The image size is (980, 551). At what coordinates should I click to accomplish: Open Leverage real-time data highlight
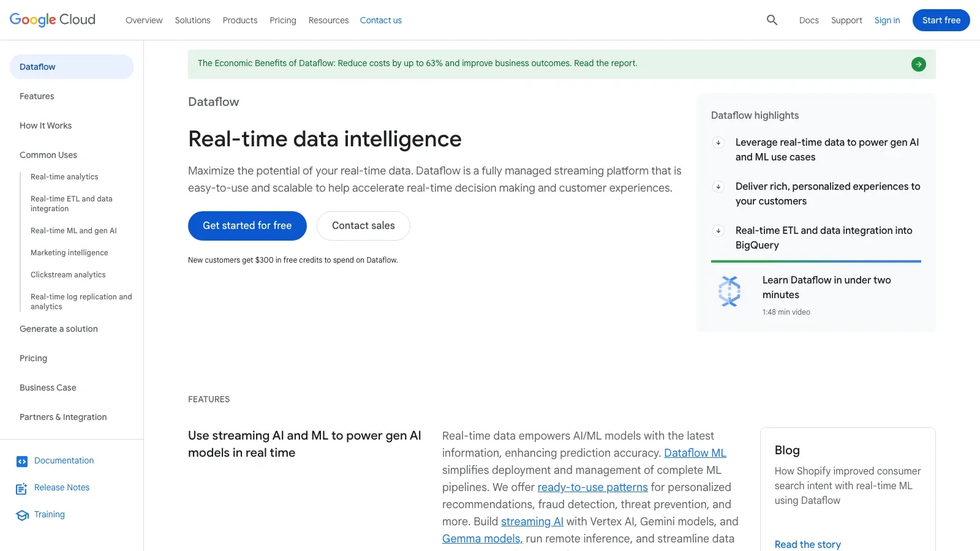[827, 150]
